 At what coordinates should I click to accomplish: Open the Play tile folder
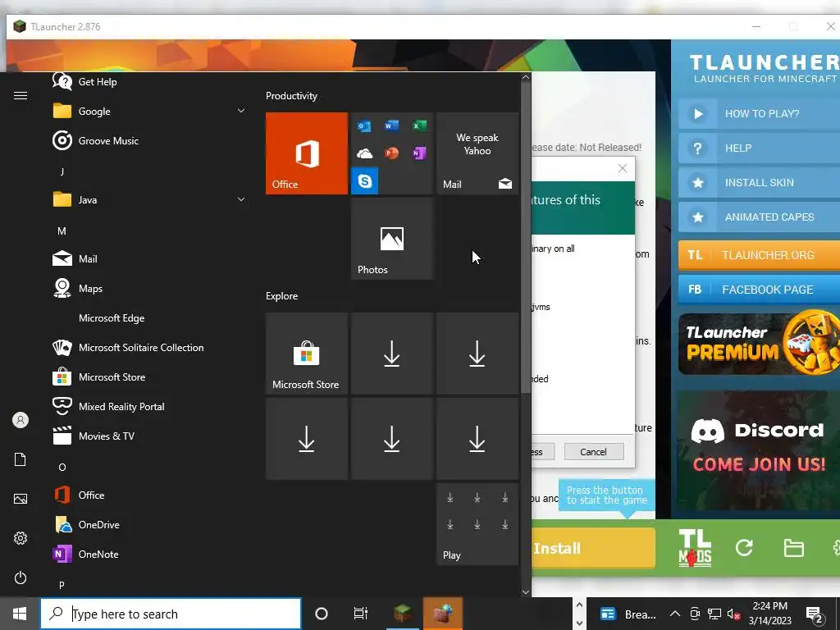pyautogui.click(x=477, y=524)
